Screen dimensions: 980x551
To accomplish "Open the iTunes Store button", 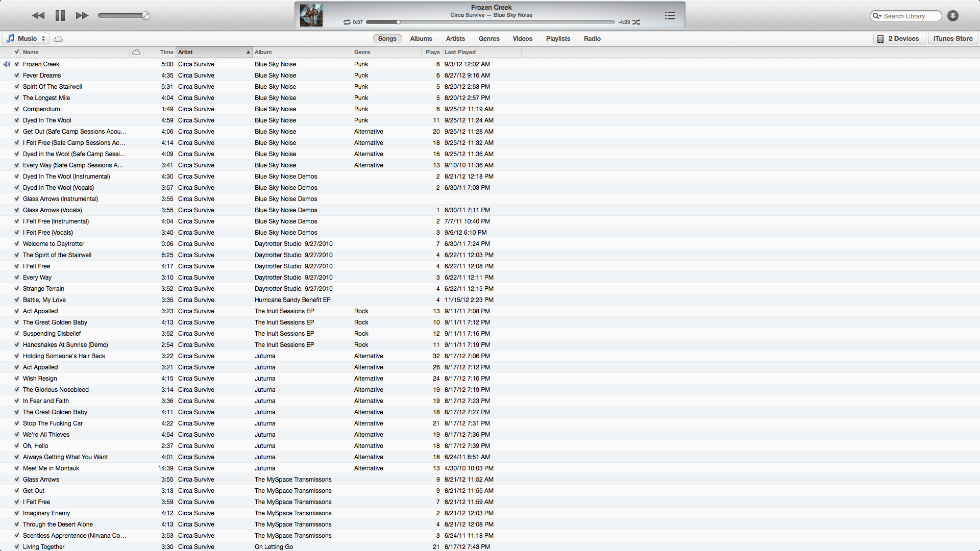I will pyautogui.click(x=952, y=39).
